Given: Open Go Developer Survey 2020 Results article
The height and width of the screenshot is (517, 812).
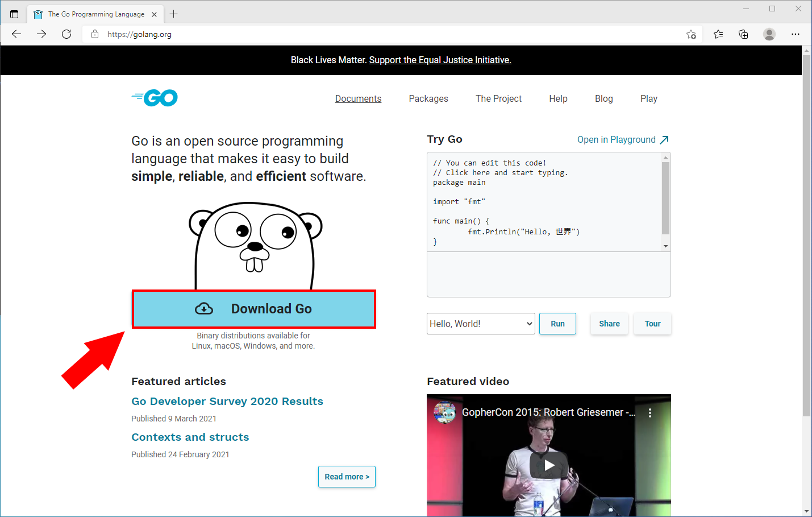Looking at the screenshot, I should [227, 401].
